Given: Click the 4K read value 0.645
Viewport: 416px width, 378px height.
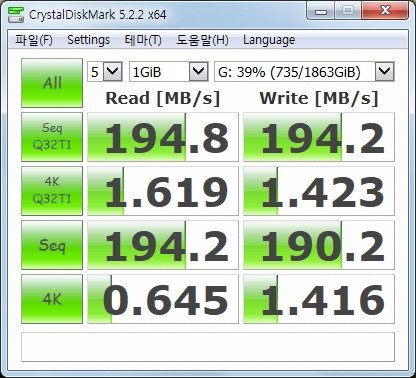Looking at the screenshot, I should [163, 299].
